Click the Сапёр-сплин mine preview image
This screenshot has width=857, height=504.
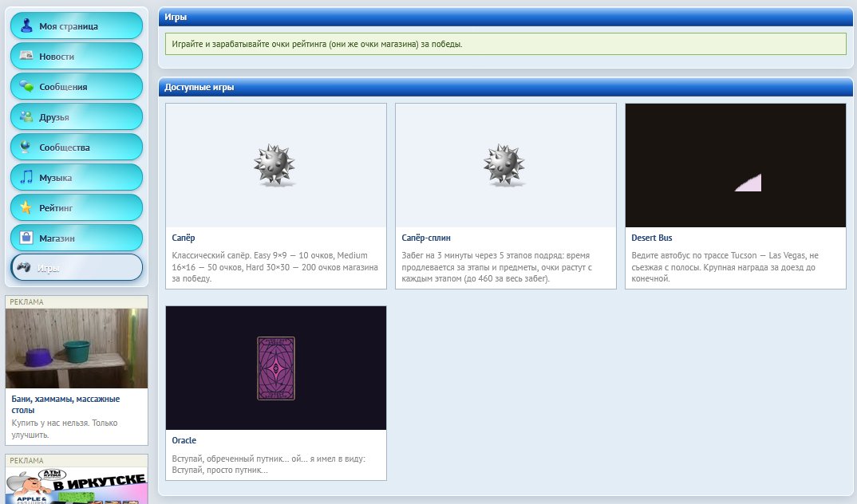(x=506, y=165)
